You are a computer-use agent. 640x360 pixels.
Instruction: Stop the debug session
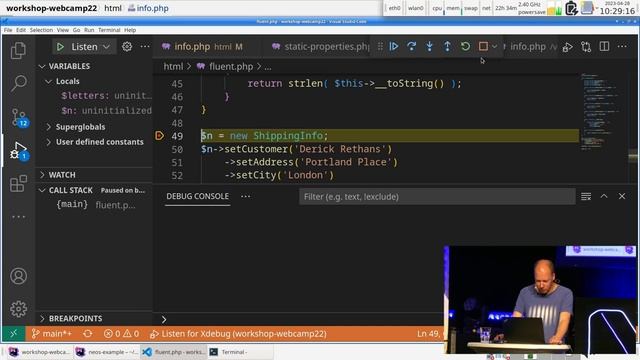click(x=483, y=47)
